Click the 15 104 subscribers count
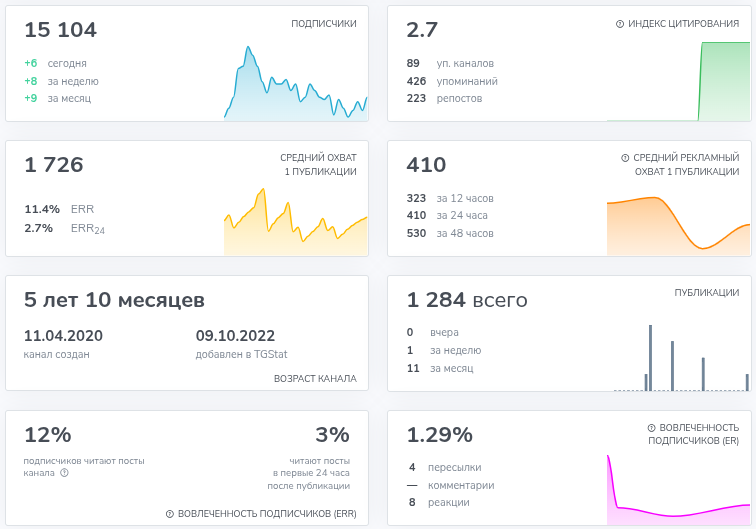 click(x=61, y=31)
